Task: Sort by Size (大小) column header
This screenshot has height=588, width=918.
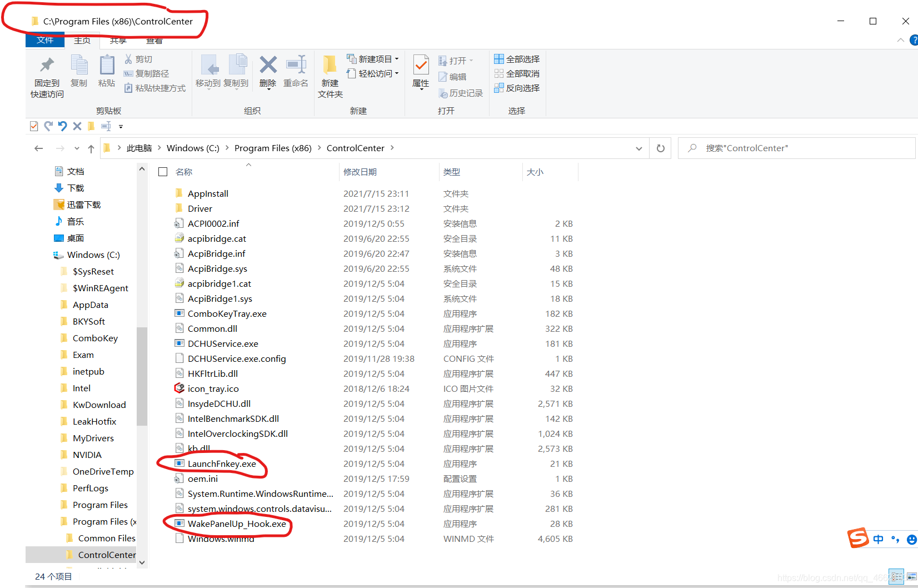Action: pyautogui.click(x=535, y=172)
